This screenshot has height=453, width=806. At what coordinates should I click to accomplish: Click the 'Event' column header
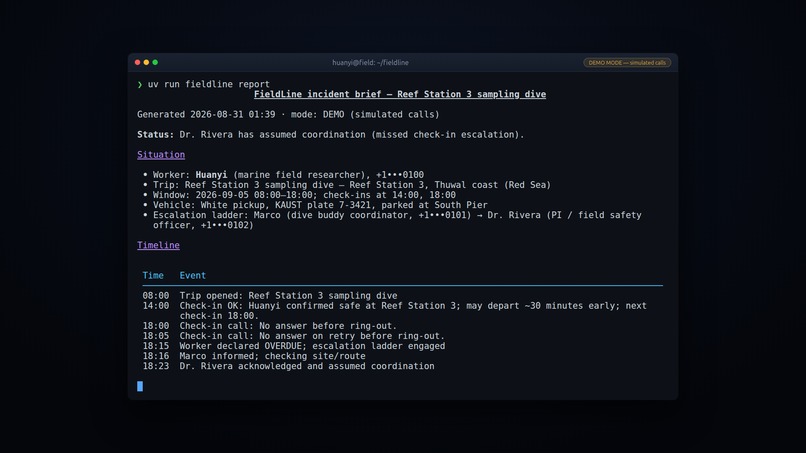click(x=192, y=276)
